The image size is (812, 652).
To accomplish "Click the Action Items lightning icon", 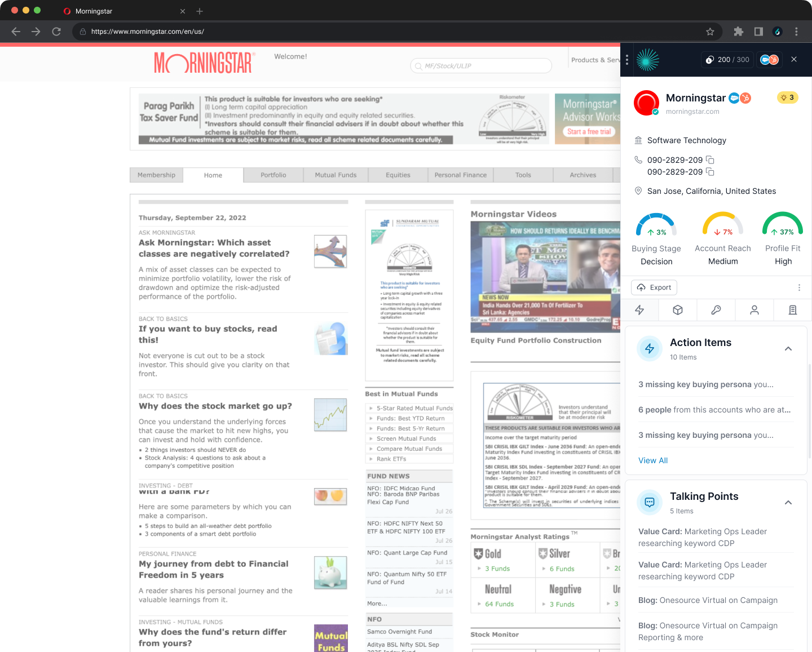I will 650,349.
